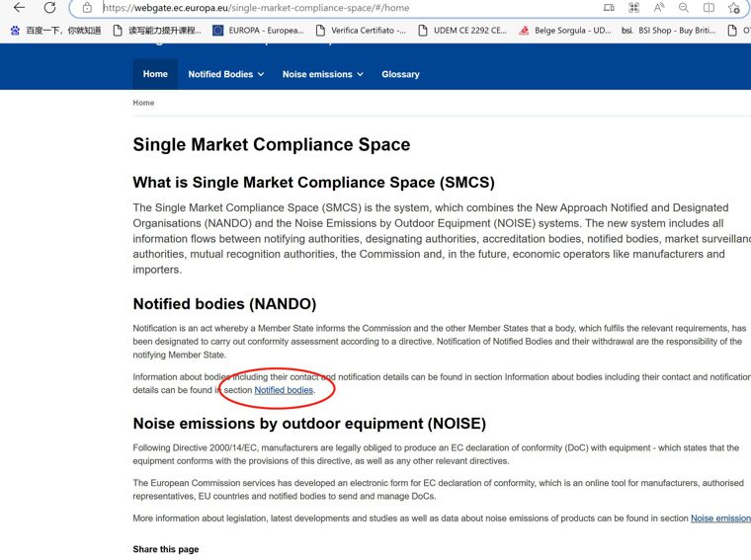Add page to favorites with star icon
Image resolution: width=751 pixels, height=560 pixels.
tap(734, 8)
